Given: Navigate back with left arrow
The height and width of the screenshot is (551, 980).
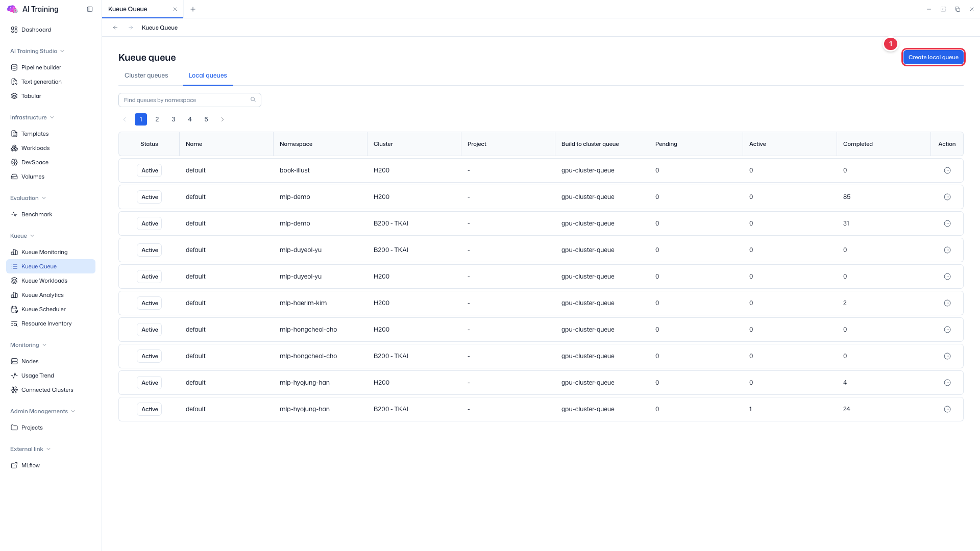Looking at the screenshot, I should [115, 28].
